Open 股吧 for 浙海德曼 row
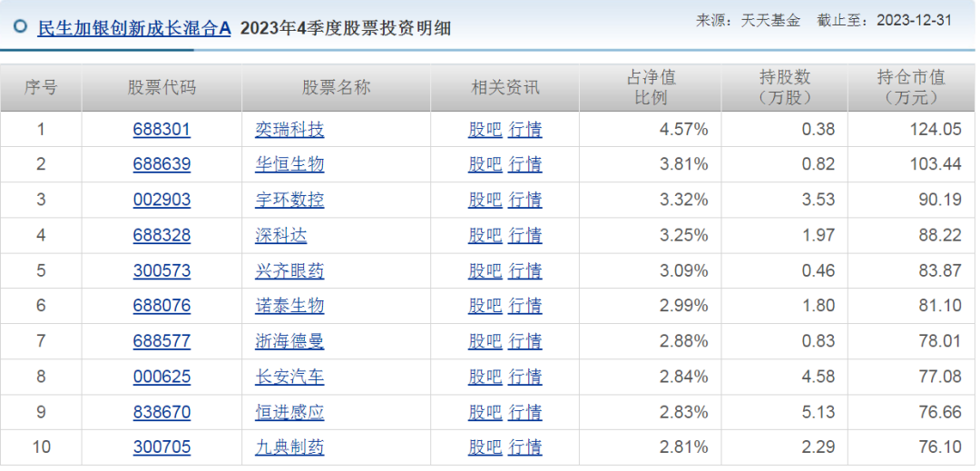Screen dimensions: 980x471 point(485,341)
